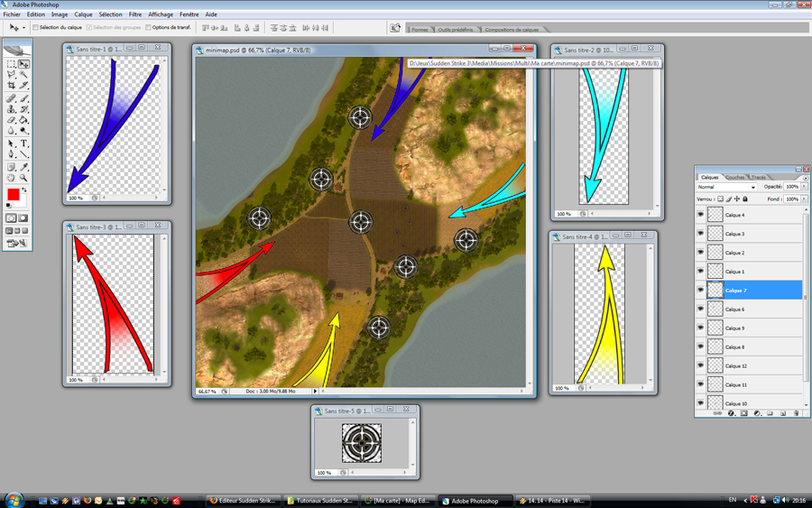Screen dimensions: 812x508
Task: Open the Calque menu
Action: 83,14
